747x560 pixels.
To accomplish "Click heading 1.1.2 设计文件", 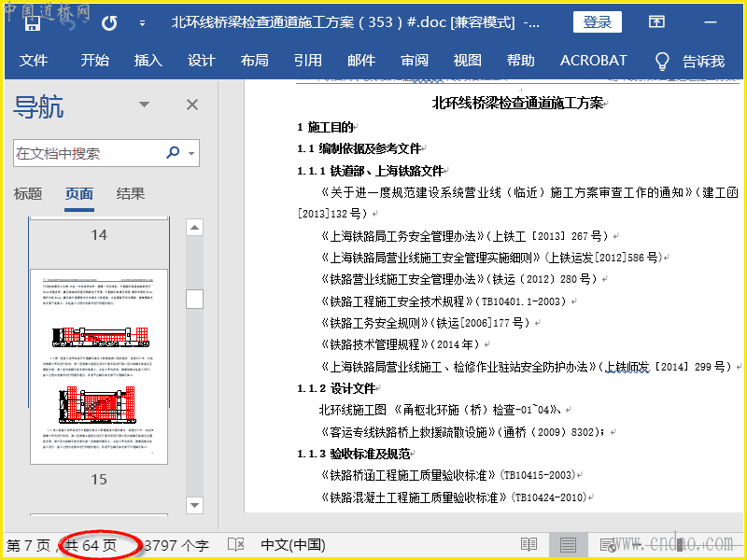I will click(336, 388).
